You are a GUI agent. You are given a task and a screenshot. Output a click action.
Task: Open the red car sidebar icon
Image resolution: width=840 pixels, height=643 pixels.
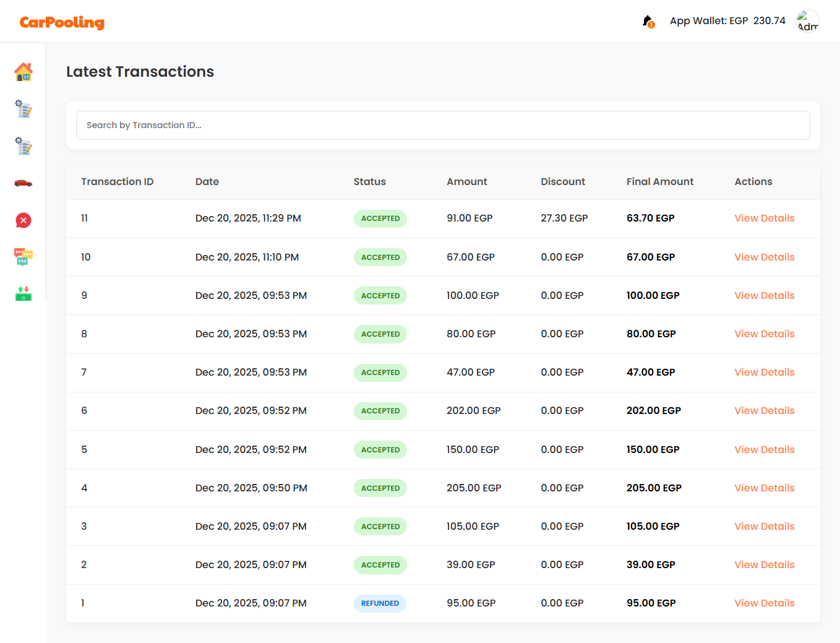[x=24, y=183]
